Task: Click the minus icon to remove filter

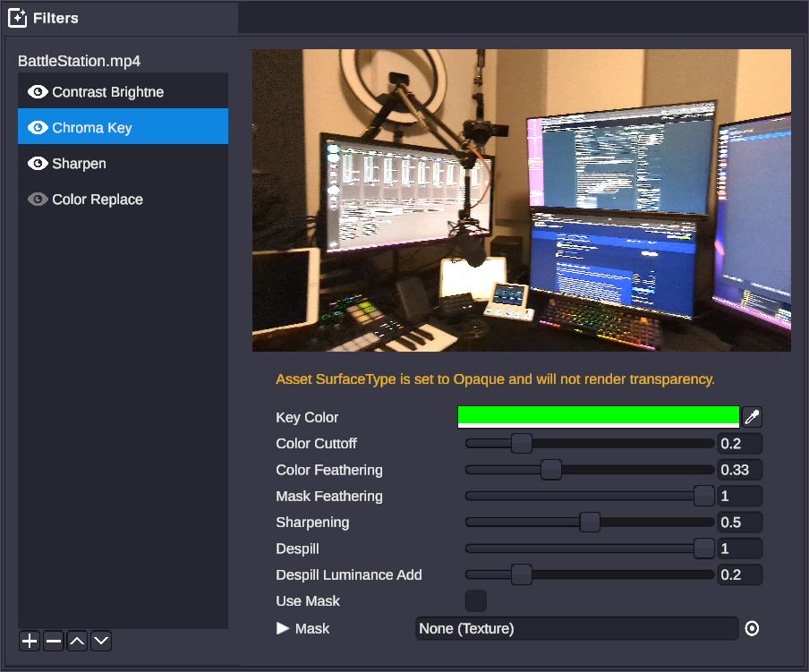Action: [x=54, y=641]
